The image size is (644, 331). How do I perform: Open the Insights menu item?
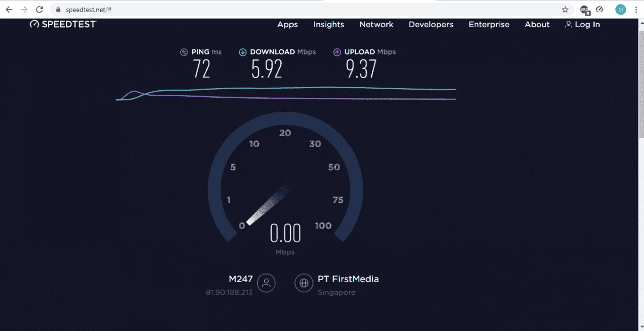(x=329, y=24)
